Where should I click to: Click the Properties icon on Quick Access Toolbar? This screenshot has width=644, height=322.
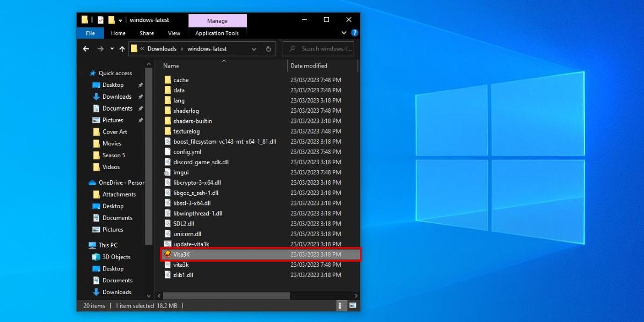pyautogui.click(x=100, y=20)
